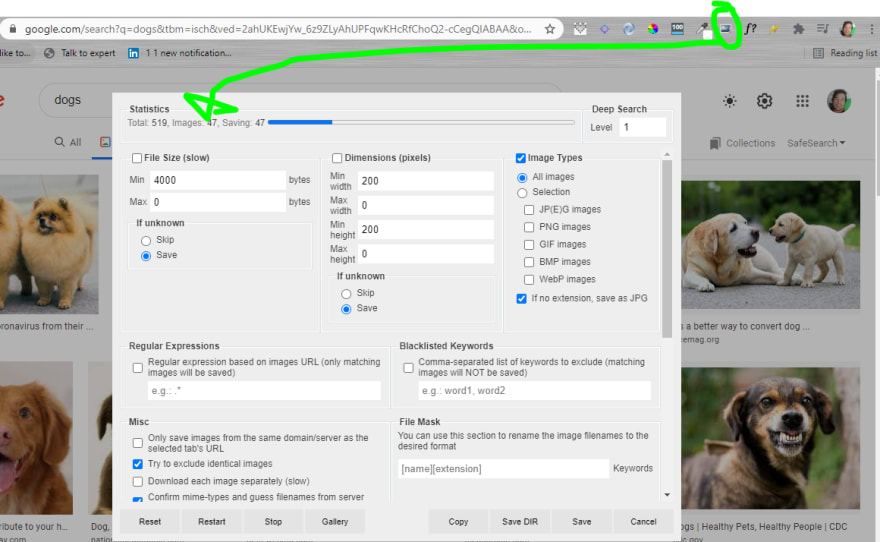Bookmark this page with the star icon
The width and height of the screenshot is (880, 542).
pos(550,29)
